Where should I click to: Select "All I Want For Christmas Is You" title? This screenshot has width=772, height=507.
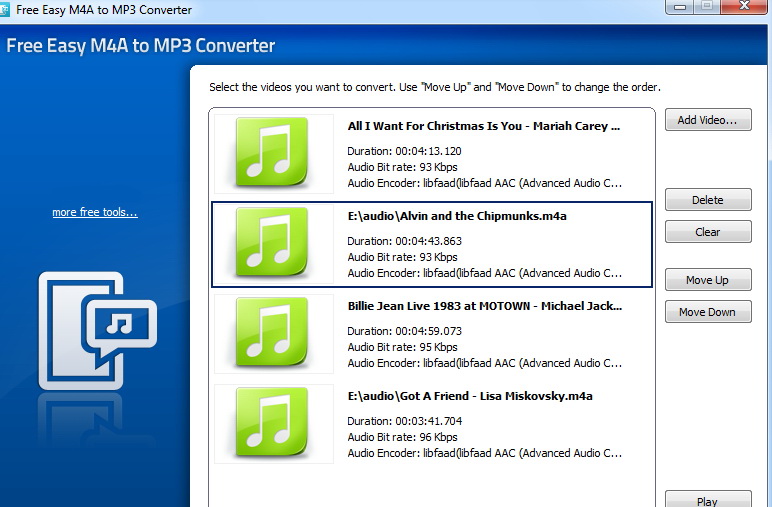tap(483, 126)
